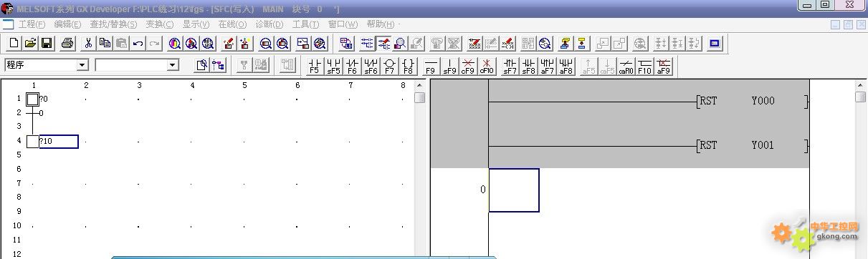Print with the printer icon
Image resolution: width=868 pixels, height=259 pixels.
(x=67, y=44)
